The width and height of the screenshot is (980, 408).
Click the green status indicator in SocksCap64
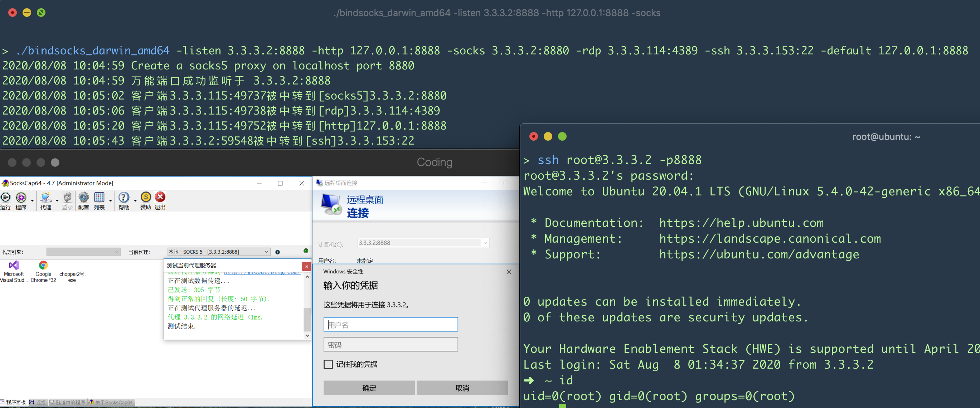(x=306, y=251)
